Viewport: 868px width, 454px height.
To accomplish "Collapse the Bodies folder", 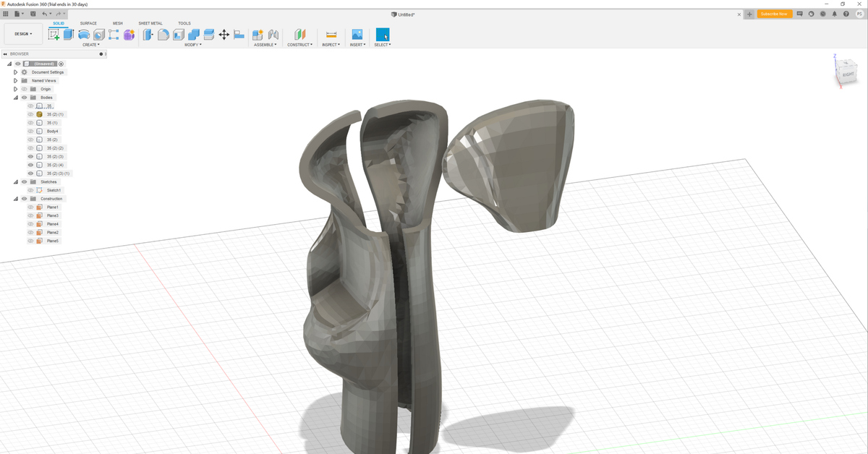I will (15, 98).
